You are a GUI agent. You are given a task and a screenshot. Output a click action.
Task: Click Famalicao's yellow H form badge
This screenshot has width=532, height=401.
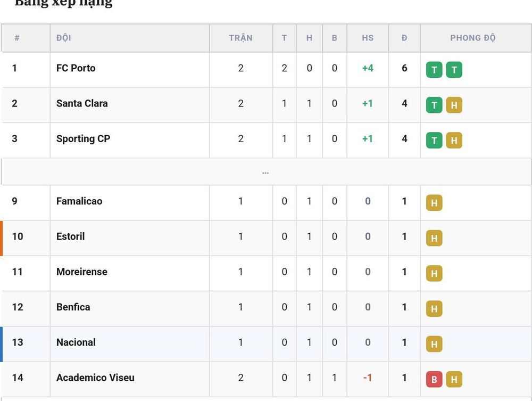tap(434, 203)
